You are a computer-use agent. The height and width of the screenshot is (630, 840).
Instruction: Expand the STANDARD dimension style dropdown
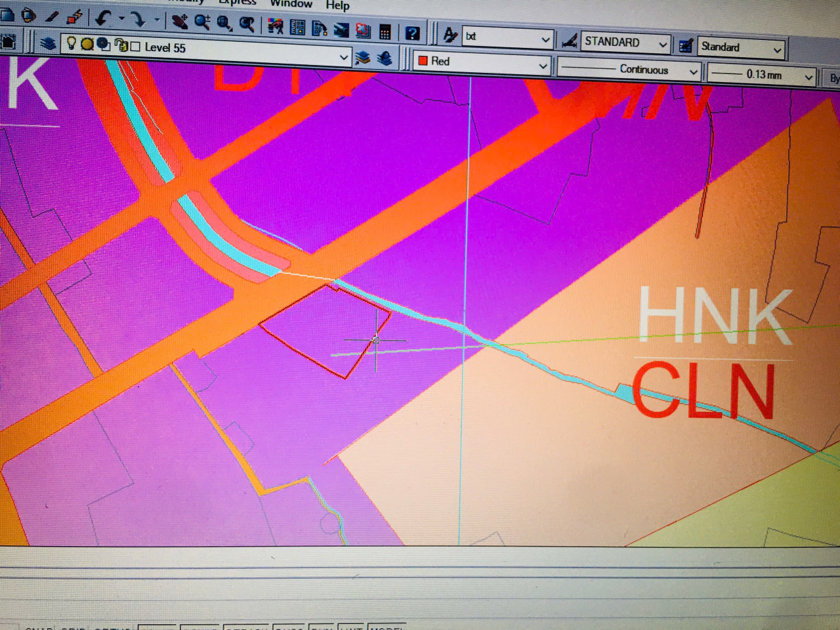(663, 45)
